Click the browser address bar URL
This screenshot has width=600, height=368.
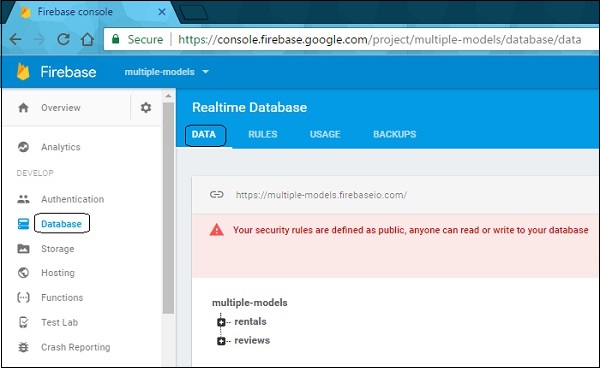point(380,39)
